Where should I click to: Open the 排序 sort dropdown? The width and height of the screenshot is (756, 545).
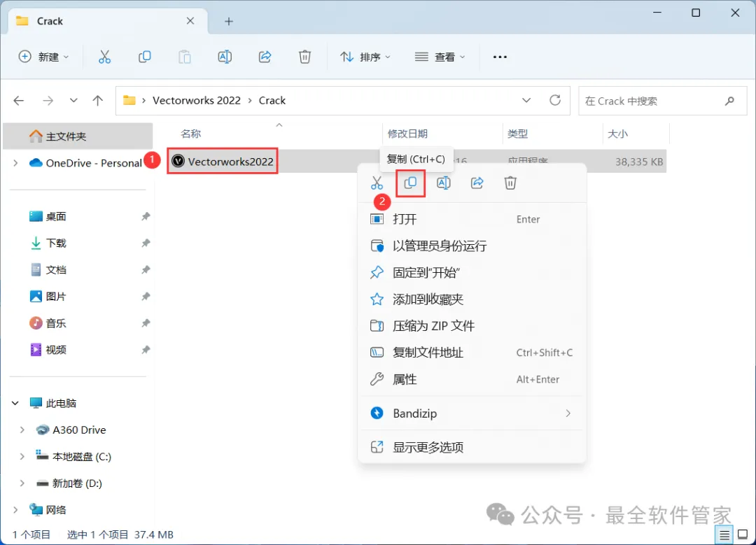tap(365, 57)
